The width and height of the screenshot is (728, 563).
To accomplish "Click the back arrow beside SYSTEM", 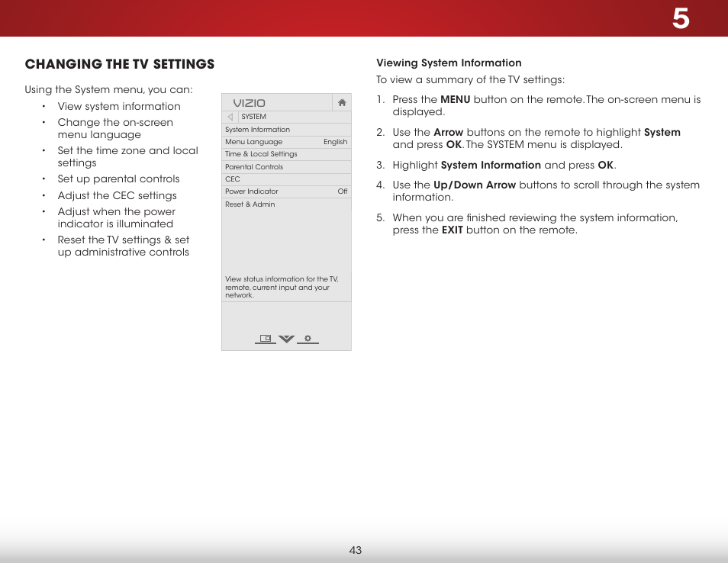I will pyautogui.click(x=230, y=117).
